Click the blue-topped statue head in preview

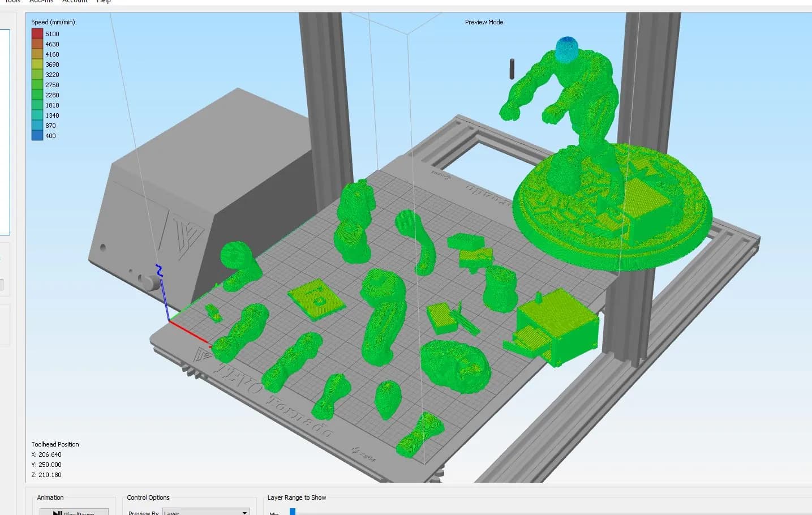pos(568,49)
